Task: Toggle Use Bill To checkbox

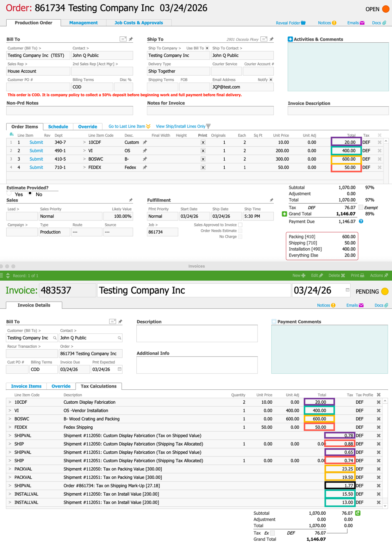Action: tap(207, 48)
